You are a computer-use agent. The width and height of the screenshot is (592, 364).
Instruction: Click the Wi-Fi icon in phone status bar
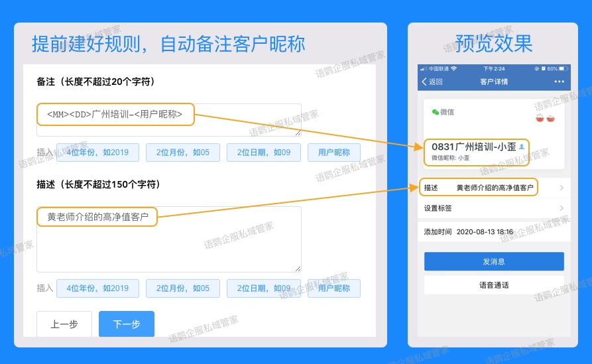454,69
